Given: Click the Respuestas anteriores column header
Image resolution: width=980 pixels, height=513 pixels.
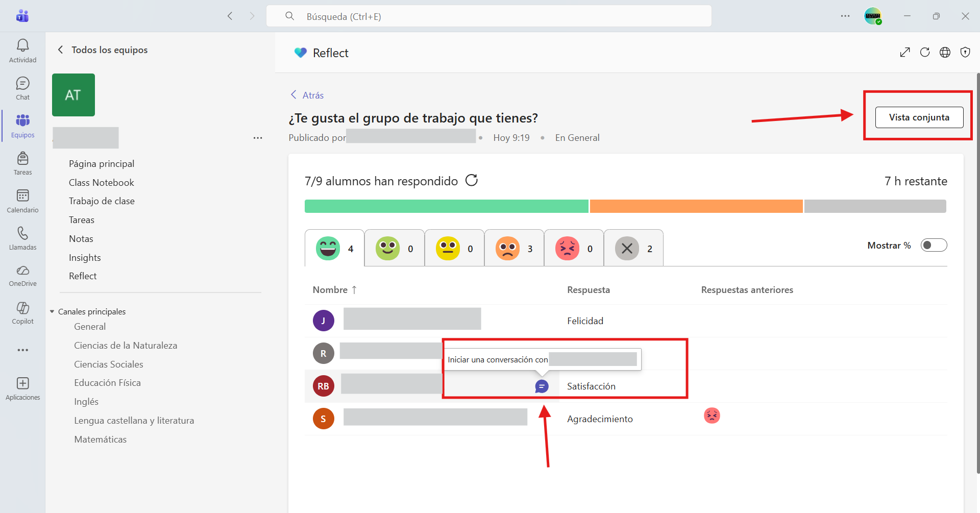Looking at the screenshot, I should [x=747, y=289].
